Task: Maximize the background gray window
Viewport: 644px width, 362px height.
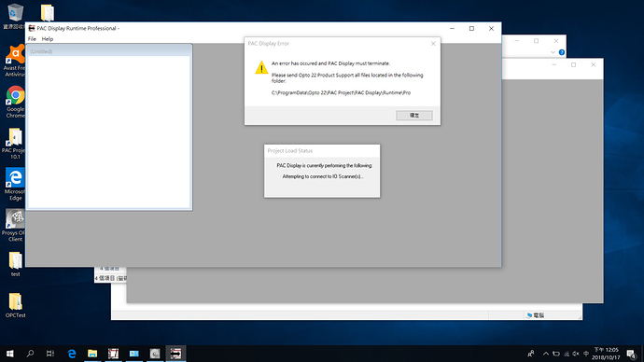Action: tap(573, 65)
